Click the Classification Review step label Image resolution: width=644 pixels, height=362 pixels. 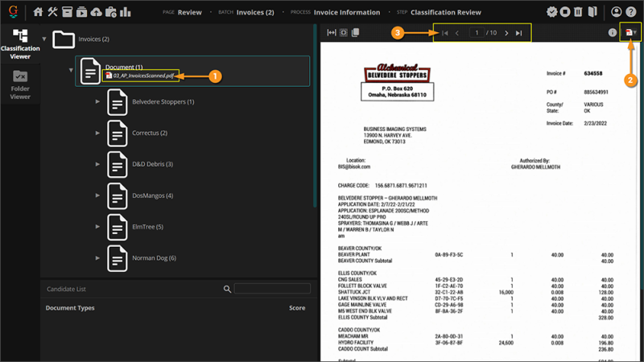[x=446, y=12]
